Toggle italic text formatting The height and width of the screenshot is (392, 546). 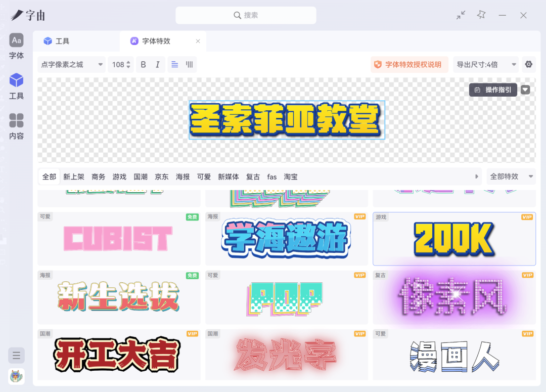point(157,64)
